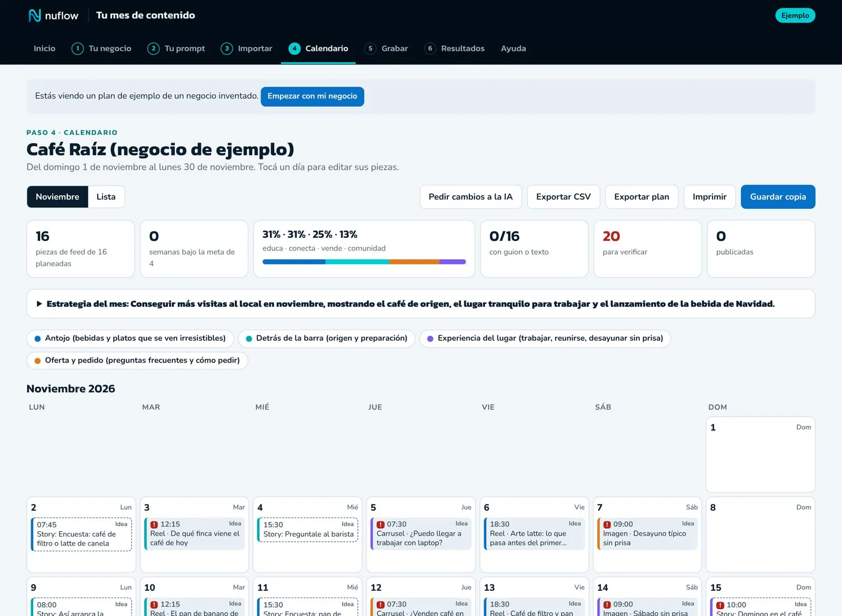Open the Grabar step
Viewport: 842px width, 616px height.
pyautogui.click(x=386, y=48)
